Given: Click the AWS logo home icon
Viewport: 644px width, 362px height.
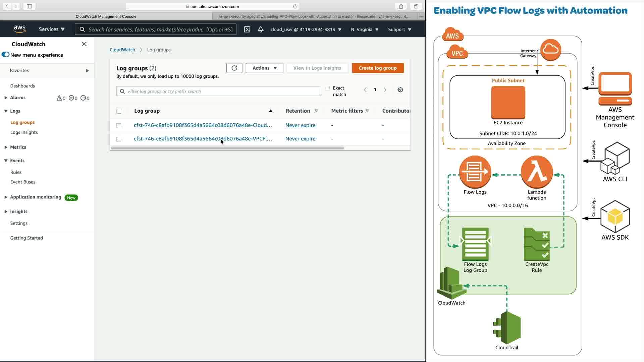Looking at the screenshot, I should pos(20,29).
